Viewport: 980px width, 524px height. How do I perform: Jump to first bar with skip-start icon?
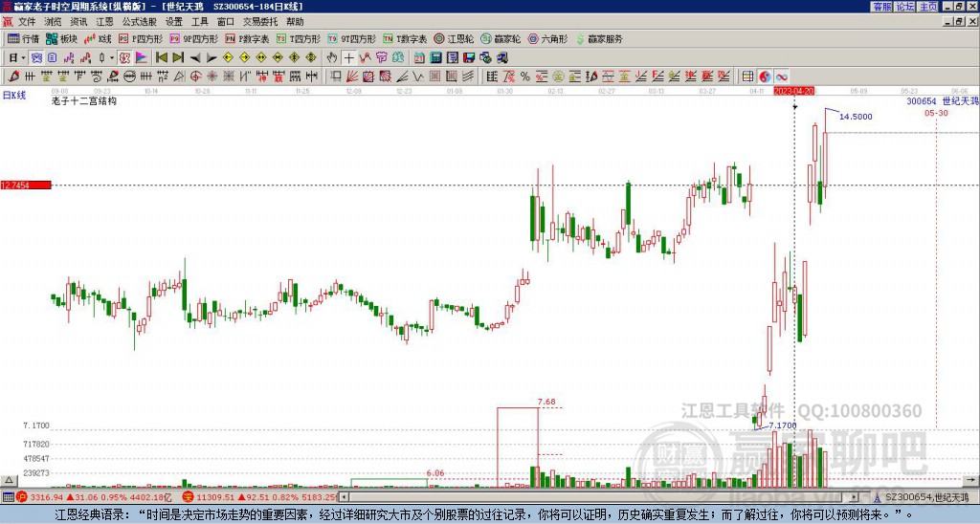click(161, 57)
